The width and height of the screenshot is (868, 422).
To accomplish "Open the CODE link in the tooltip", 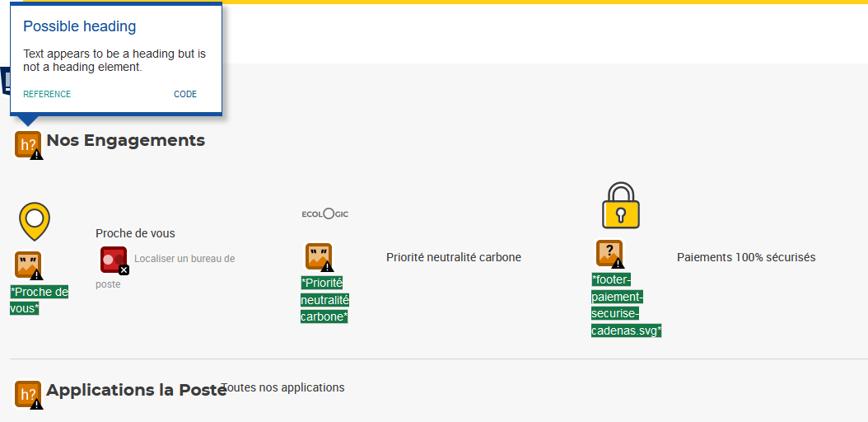I will (185, 94).
